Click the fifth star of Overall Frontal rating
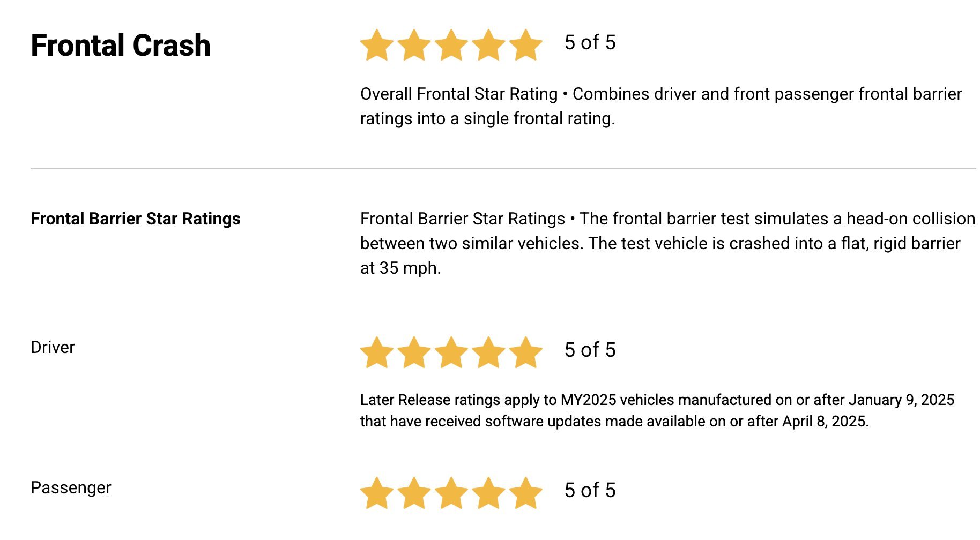This screenshot has width=980, height=540. [x=526, y=45]
